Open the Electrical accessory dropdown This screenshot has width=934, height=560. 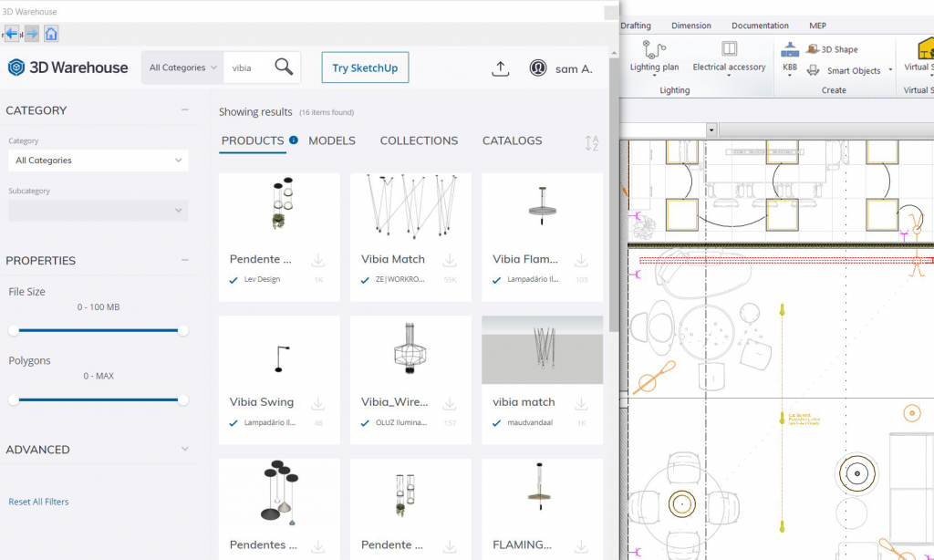pyautogui.click(x=729, y=75)
